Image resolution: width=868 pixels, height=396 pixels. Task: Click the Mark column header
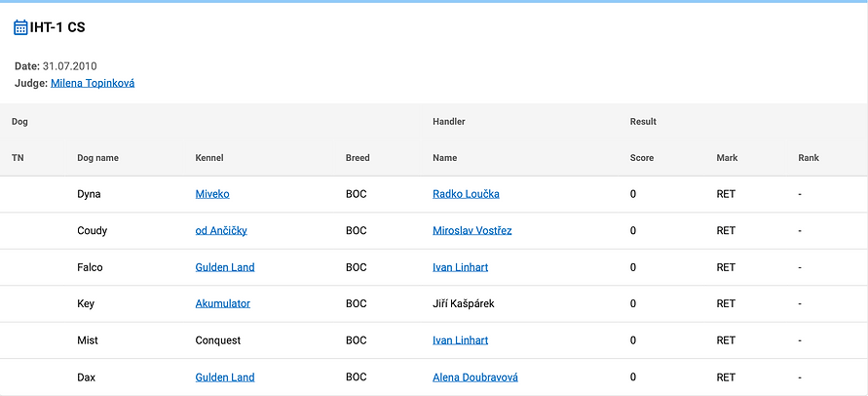[x=727, y=158]
